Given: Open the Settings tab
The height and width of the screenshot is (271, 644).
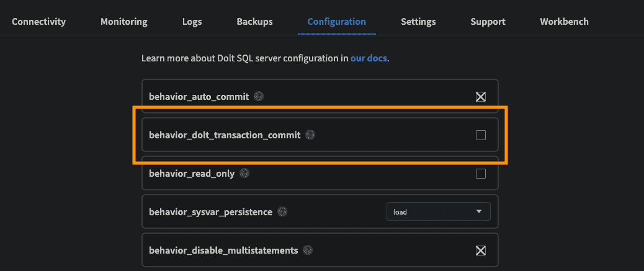Looking at the screenshot, I should 419,21.
